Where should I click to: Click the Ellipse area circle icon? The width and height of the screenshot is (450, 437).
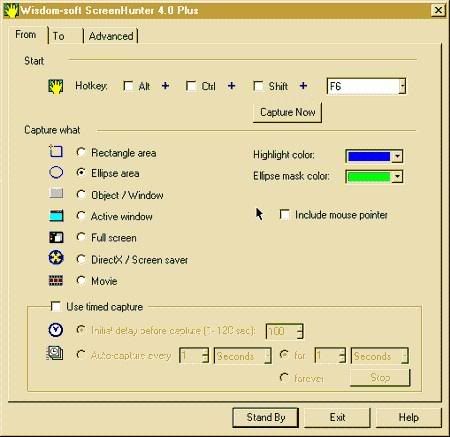[56, 172]
